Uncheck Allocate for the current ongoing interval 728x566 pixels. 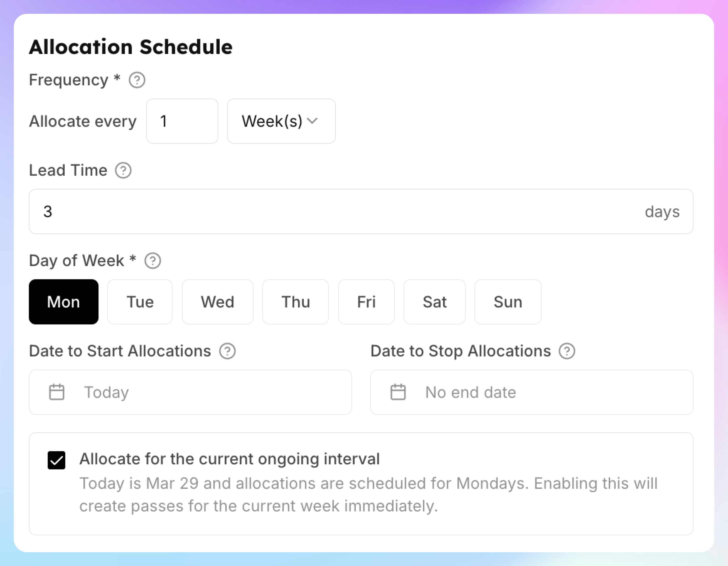tap(56, 460)
